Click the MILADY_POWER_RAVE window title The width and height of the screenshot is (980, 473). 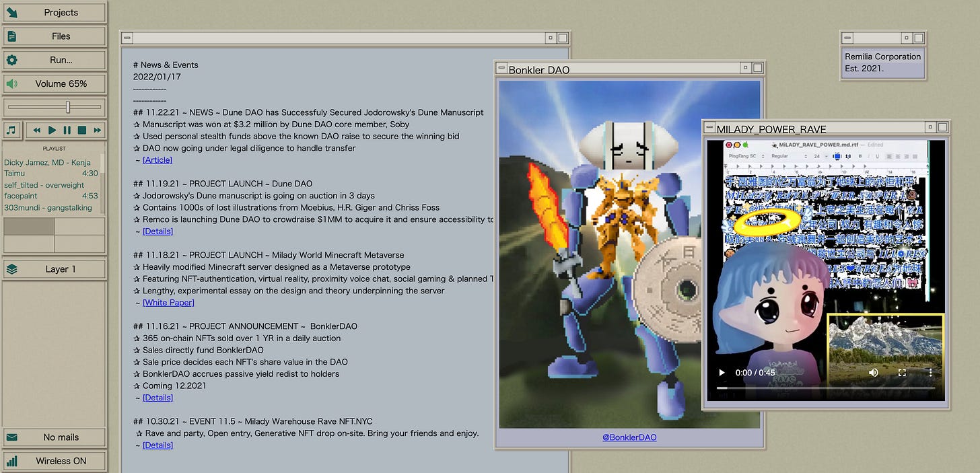tap(771, 129)
